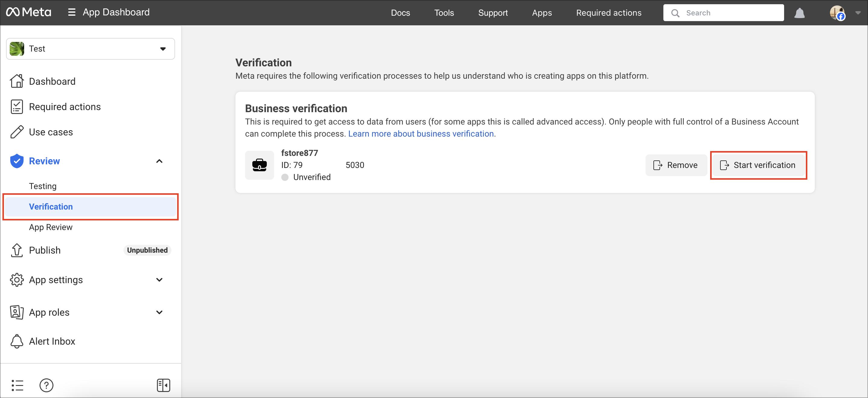Viewport: 868px width, 398px height.
Task: Expand the App roles chevron
Action: 159,312
